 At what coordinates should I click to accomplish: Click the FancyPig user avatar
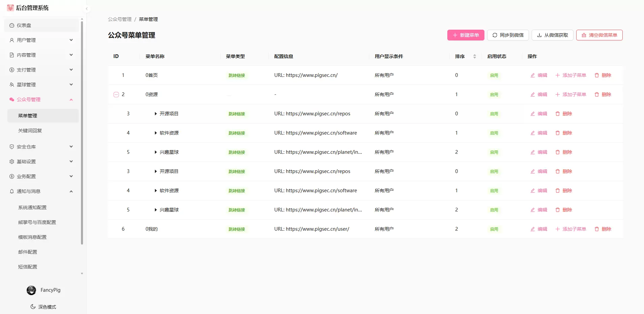[x=31, y=290]
